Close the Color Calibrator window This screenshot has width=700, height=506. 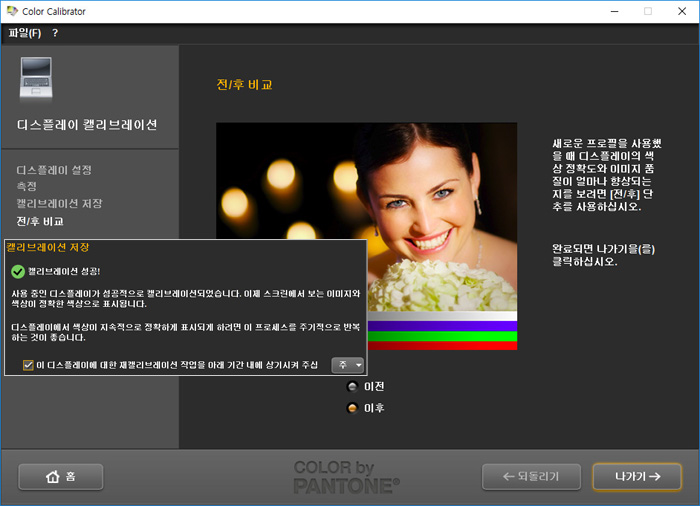coord(683,11)
